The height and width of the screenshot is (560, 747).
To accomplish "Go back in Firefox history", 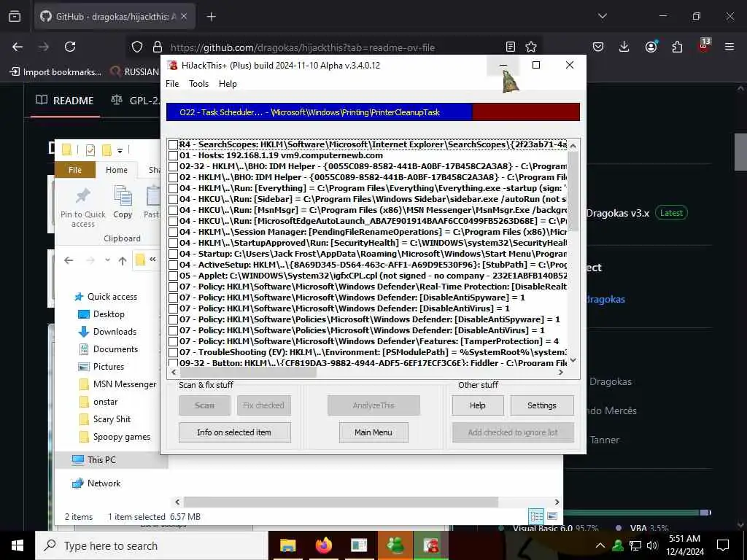I will click(x=18, y=47).
